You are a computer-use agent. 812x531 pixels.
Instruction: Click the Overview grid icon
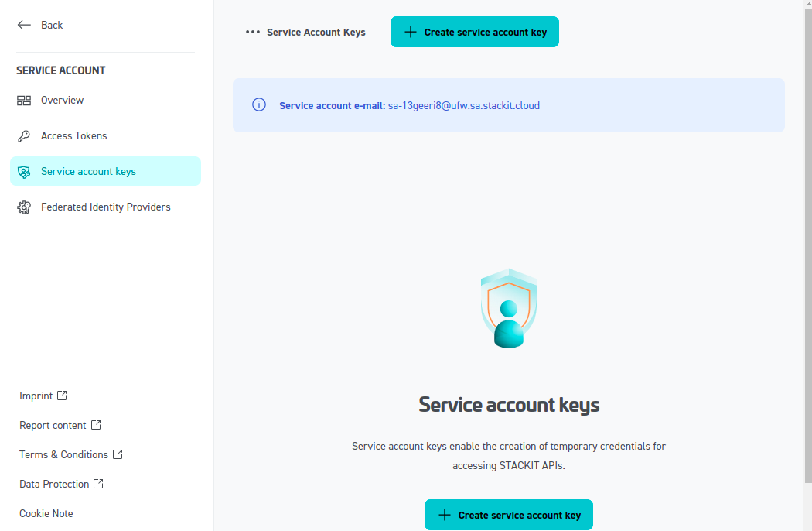click(24, 101)
